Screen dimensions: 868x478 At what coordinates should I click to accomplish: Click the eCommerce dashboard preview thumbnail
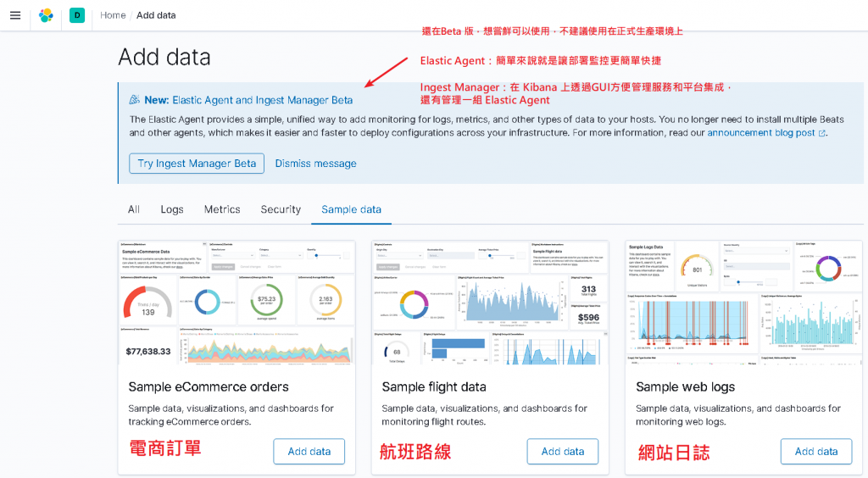[x=236, y=303]
